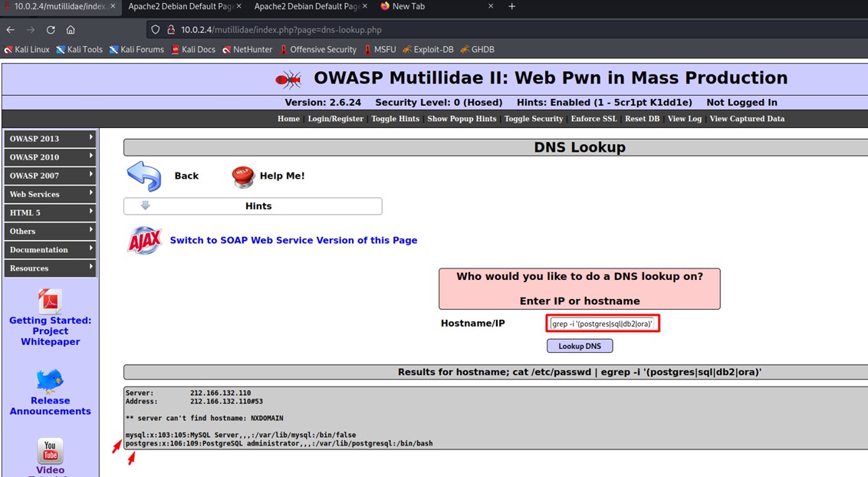Click the red Help button icon
The image size is (868, 477).
point(242,176)
